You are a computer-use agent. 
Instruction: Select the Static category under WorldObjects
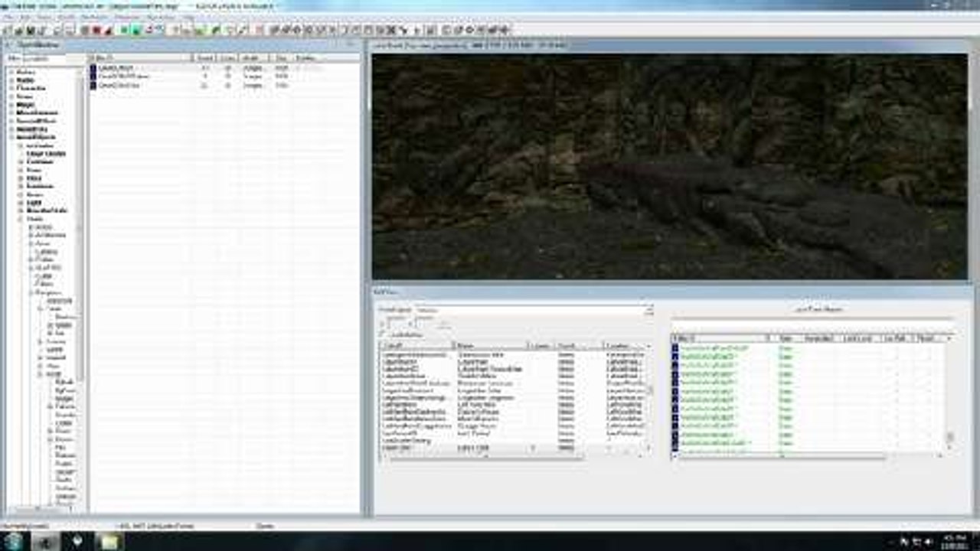click(x=35, y=219)
